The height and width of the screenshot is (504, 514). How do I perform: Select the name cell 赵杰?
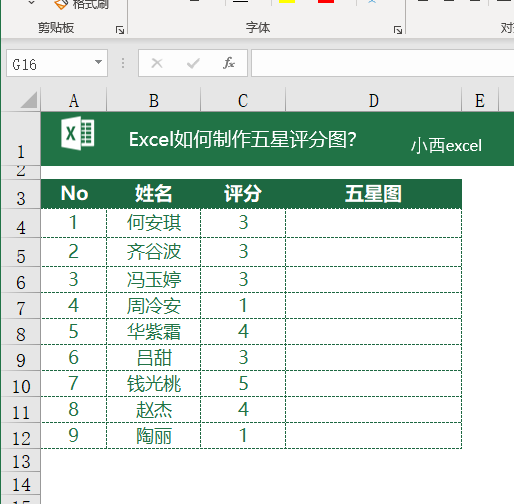point(154,409)
